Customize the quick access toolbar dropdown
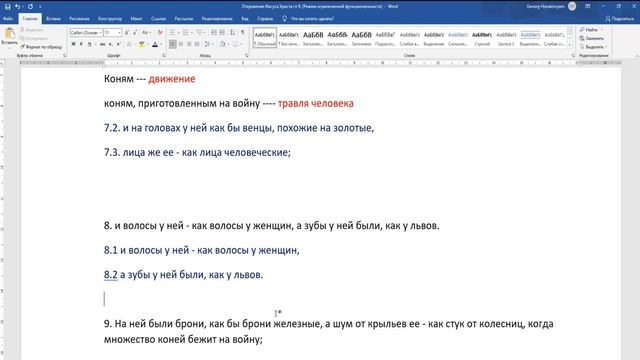Viewport: 640px width, 360px height. 40,7
